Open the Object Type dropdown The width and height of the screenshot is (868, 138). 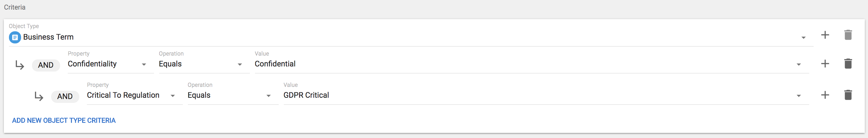tap(803, 38)
